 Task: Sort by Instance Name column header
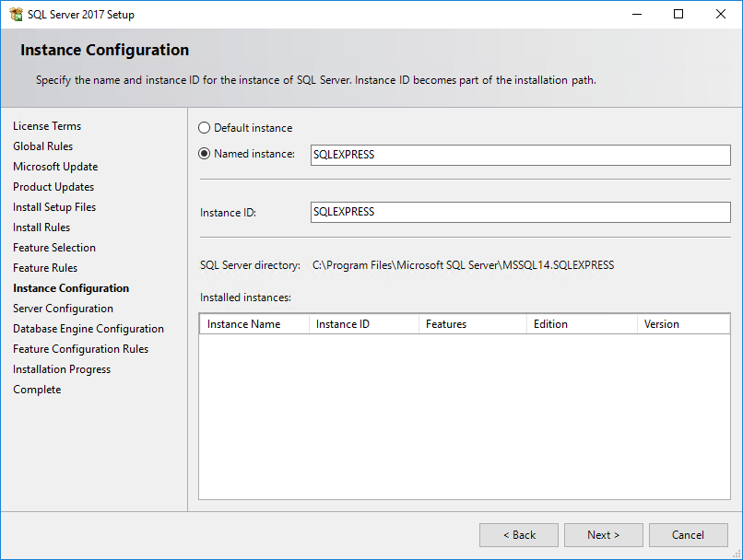coord(244,324)
